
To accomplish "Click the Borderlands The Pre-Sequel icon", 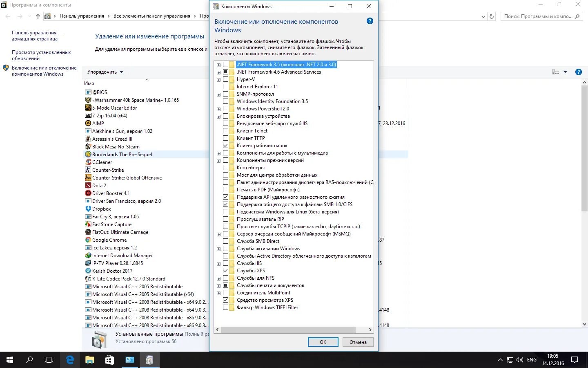I will 88,155.
